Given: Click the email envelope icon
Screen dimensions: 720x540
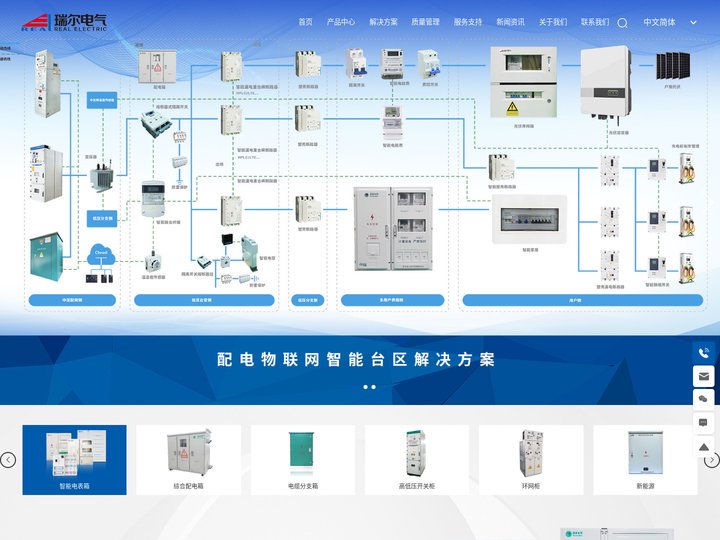Looking at the screenshot, I should [703, 377].
